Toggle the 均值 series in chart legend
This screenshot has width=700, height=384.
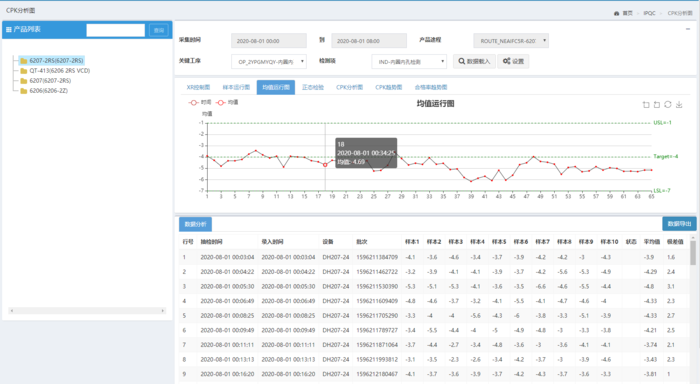click(227, 102)
